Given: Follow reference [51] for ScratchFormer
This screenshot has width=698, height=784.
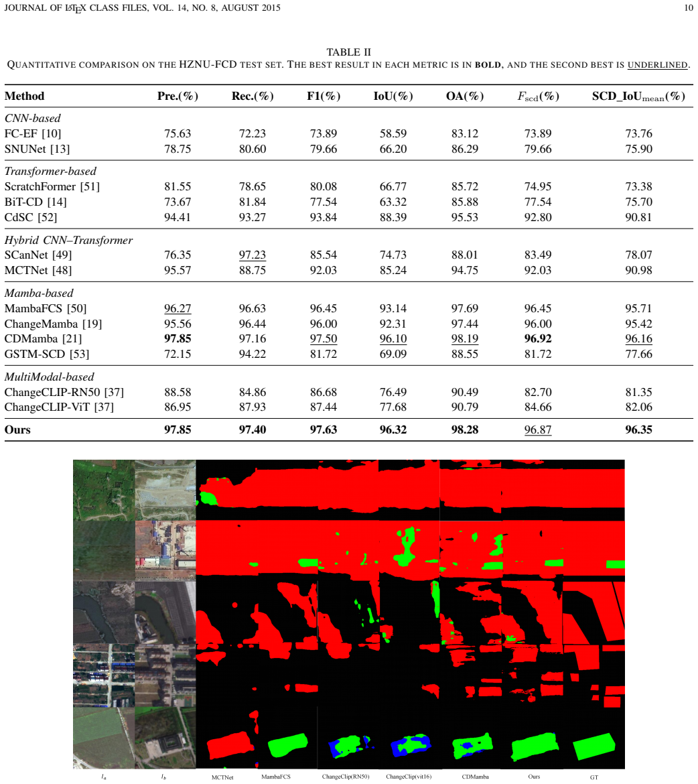Looking at the screenshot, I should point(90,186).
